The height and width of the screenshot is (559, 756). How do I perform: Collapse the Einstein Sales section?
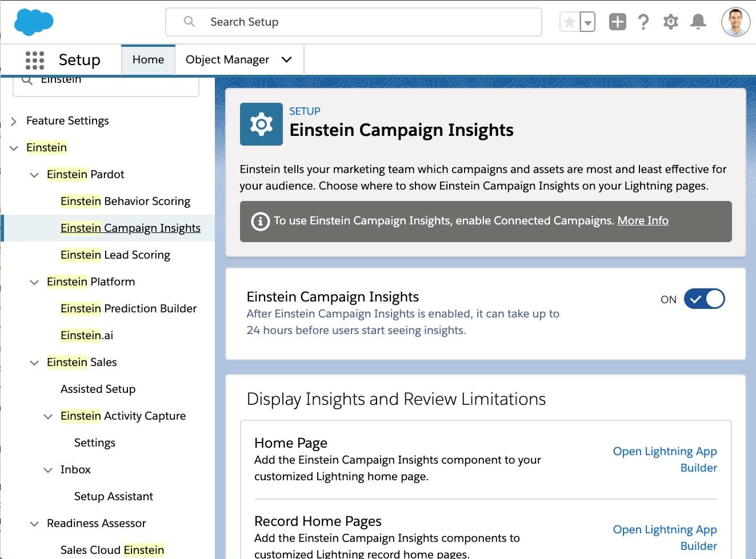(34, 363)
